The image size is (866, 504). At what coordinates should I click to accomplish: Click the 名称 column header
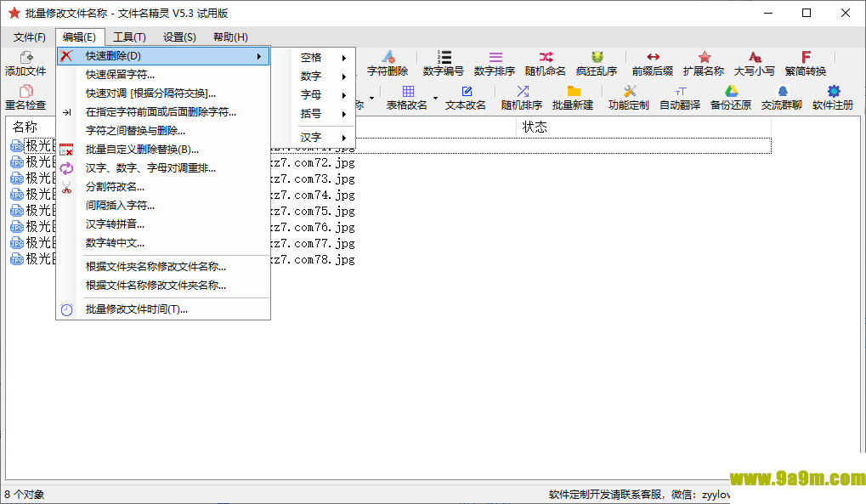[x=25, y=127]
